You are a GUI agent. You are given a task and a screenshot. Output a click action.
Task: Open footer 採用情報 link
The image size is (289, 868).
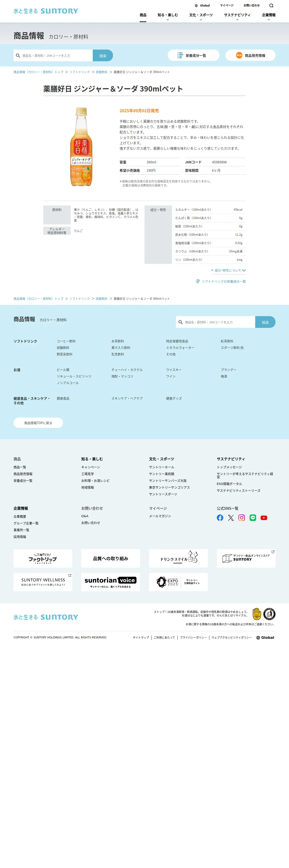click(x=20, y=537)
